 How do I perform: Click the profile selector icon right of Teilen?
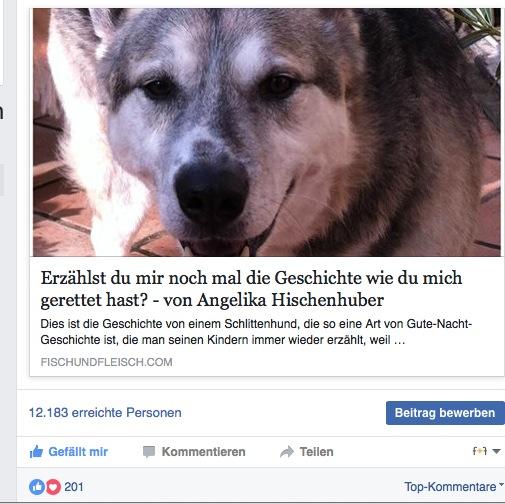480,451
